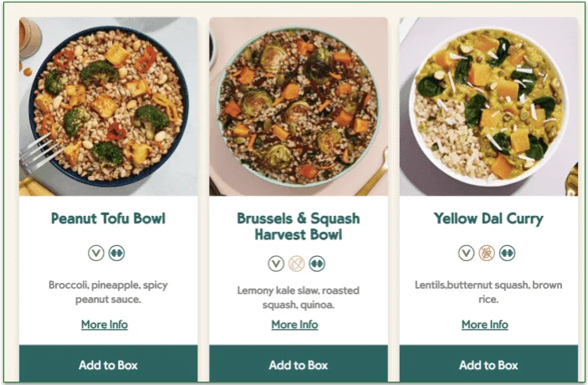Screen dimensions: 588x385
Task: Add Brussels & Squash Harvest Bowl to box
Action: click(298, 365)
